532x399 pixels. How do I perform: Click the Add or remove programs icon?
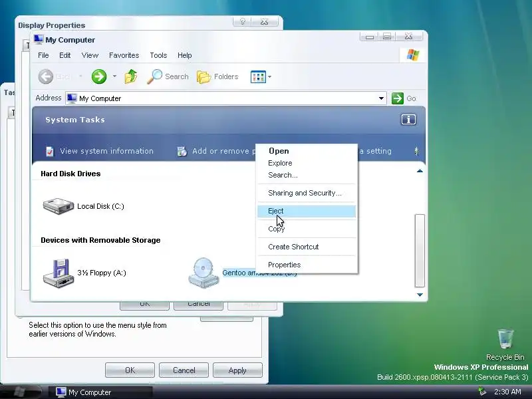tap(182, 152)
